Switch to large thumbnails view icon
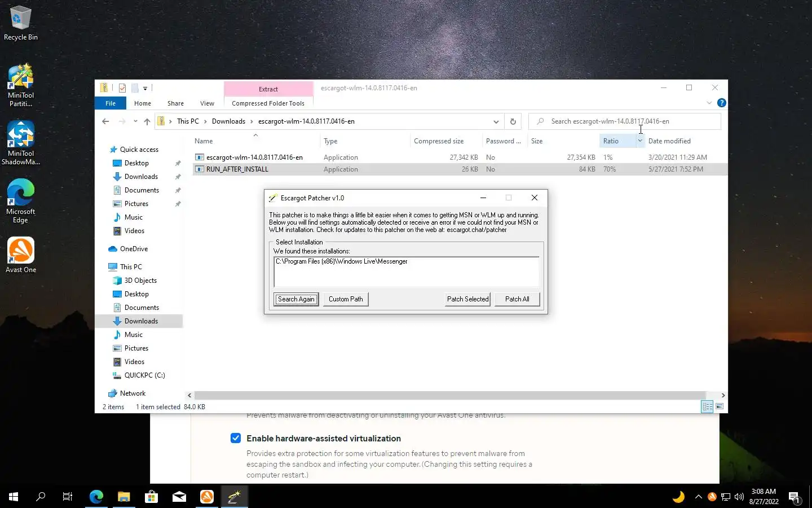Screen dimensions: 812x508 pos(720,406)
